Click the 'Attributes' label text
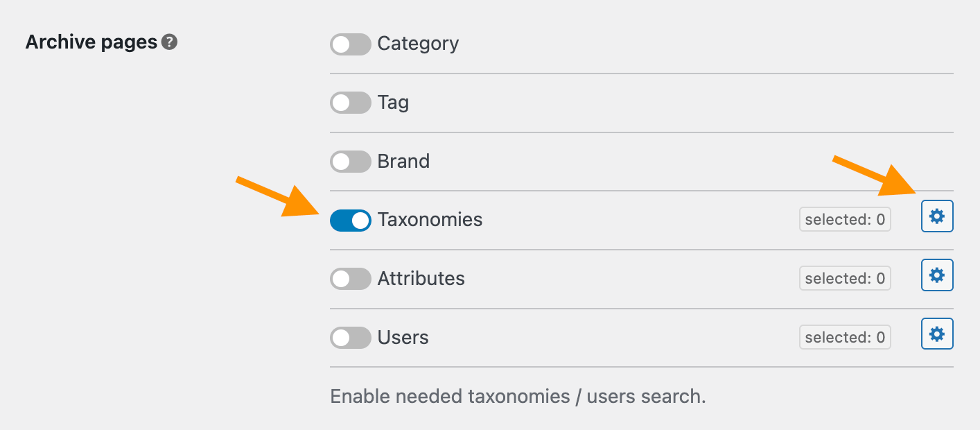This screenshot has width=980, height=430. pos(421,279)
